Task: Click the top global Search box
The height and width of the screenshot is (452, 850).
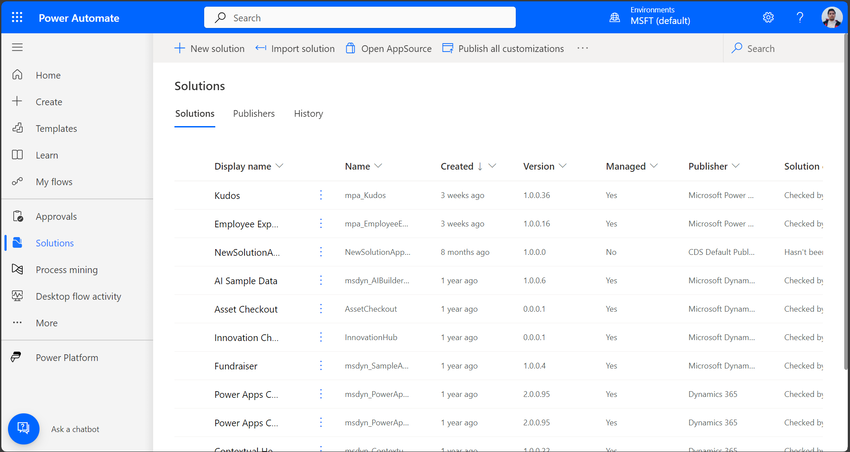Action: point(360,18)
